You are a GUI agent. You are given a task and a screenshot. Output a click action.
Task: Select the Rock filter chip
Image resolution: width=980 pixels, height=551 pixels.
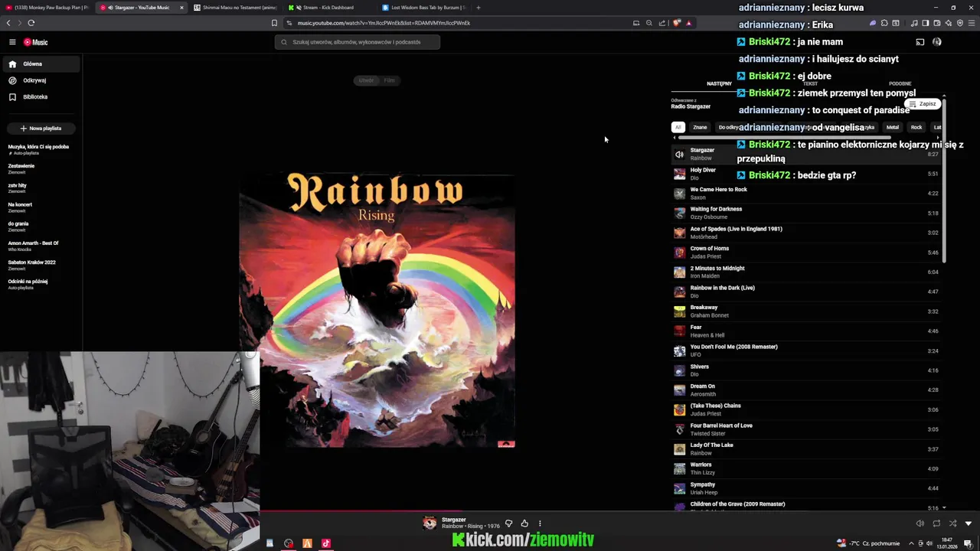[916, 127]
